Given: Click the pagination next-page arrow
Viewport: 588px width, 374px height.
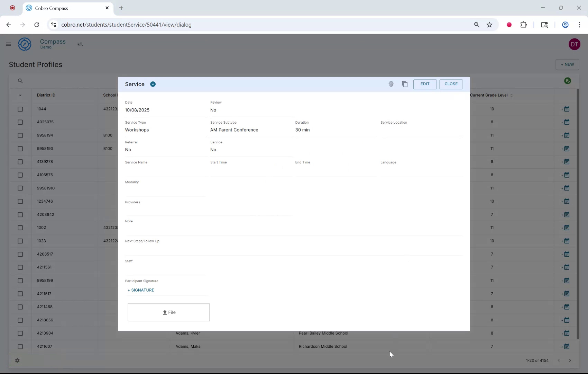Looking at the screenshot, I should [x=570, y=360].
